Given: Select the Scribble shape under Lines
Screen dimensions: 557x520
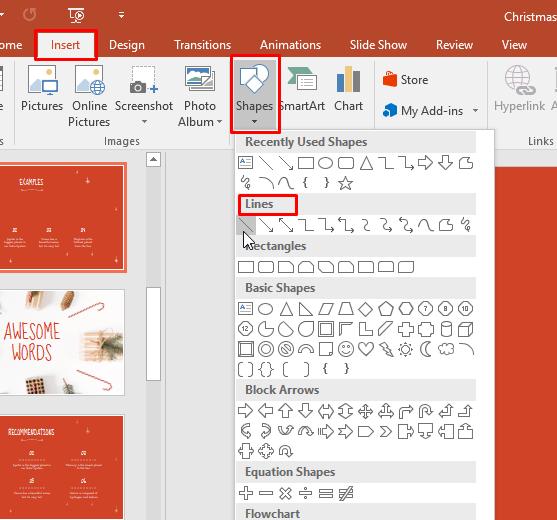Looking at the screenshot, I should point(466,225).
